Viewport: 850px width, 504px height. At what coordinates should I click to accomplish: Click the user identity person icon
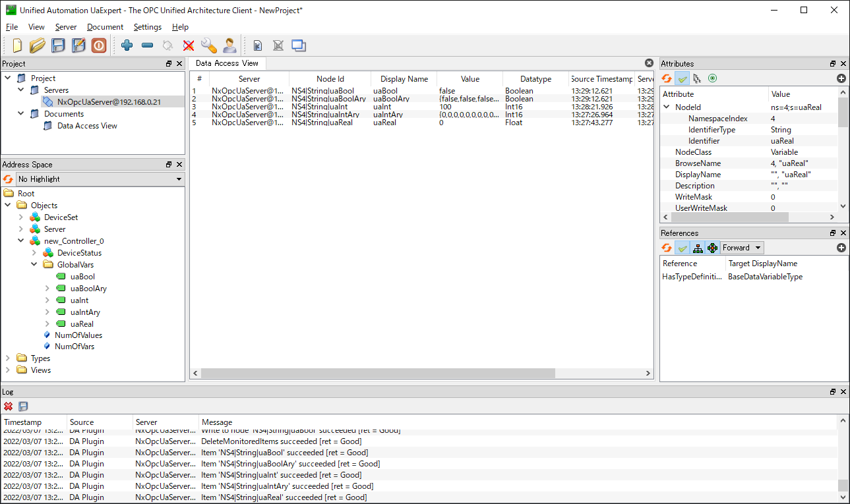(229, 45)
